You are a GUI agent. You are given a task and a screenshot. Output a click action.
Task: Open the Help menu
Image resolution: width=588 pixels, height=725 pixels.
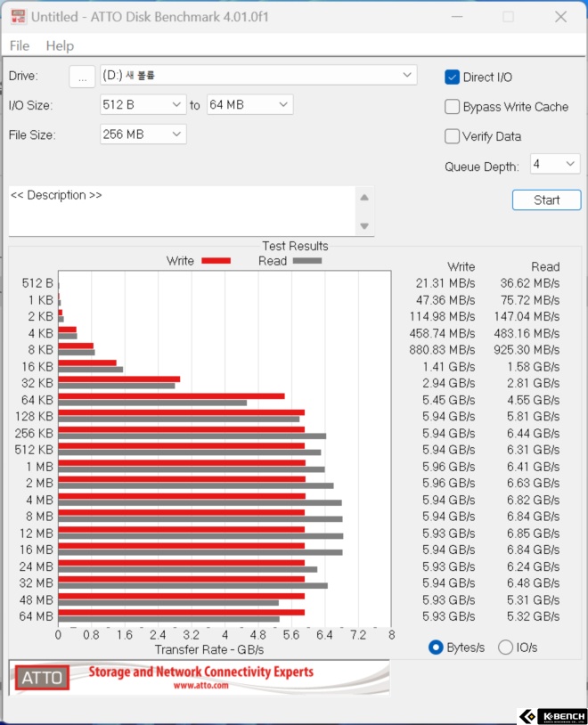click(x=60, y=45)
